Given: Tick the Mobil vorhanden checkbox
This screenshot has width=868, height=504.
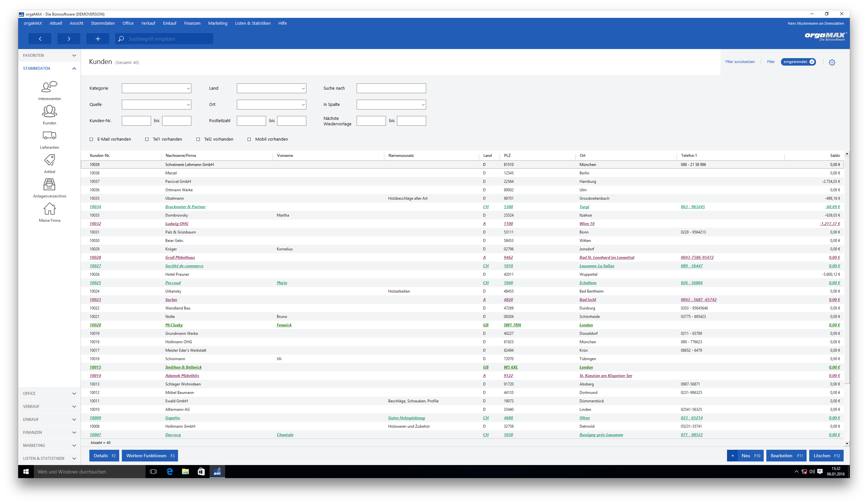Looking at the screenshot, I should [249, 139].
